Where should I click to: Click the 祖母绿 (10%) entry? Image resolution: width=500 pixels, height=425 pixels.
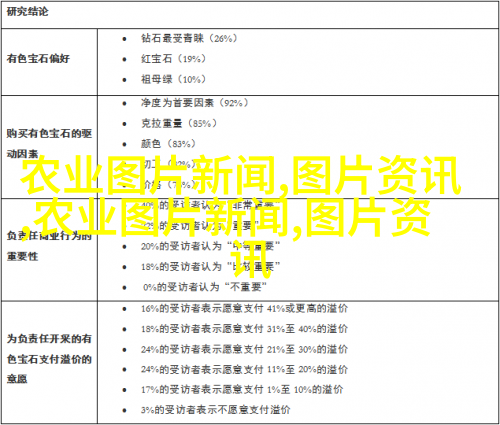click(173, 79)
